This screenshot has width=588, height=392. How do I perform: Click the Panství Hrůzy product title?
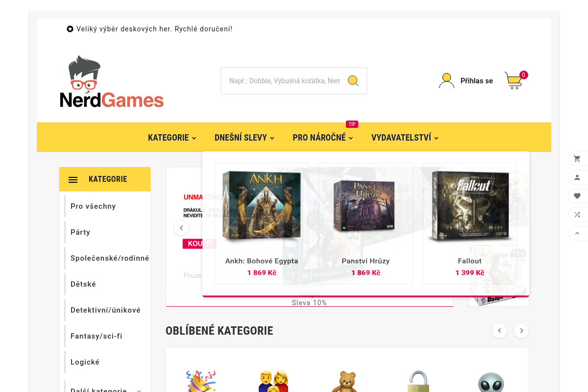(x=366, y=261)
